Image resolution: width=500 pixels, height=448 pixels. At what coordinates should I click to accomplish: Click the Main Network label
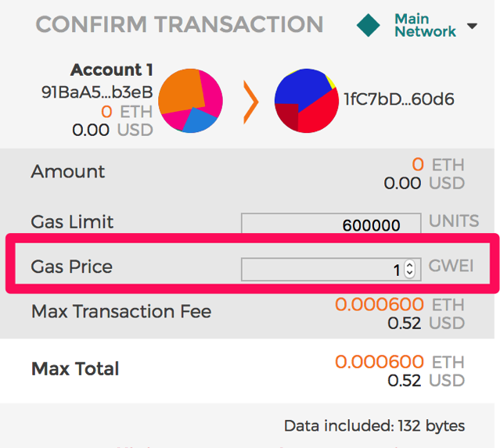pos(426,25)
